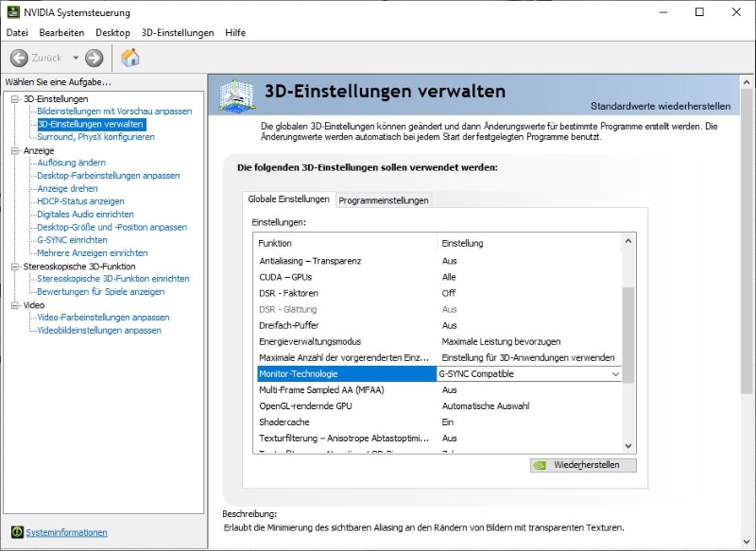Open the Desktop menu

112,33
